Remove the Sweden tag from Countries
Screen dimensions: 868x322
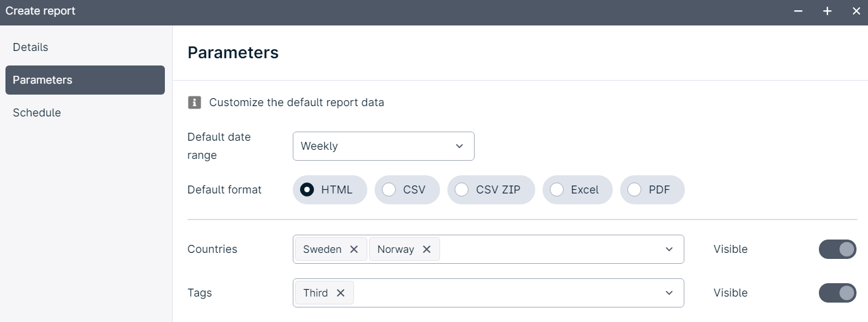(354, 249)
